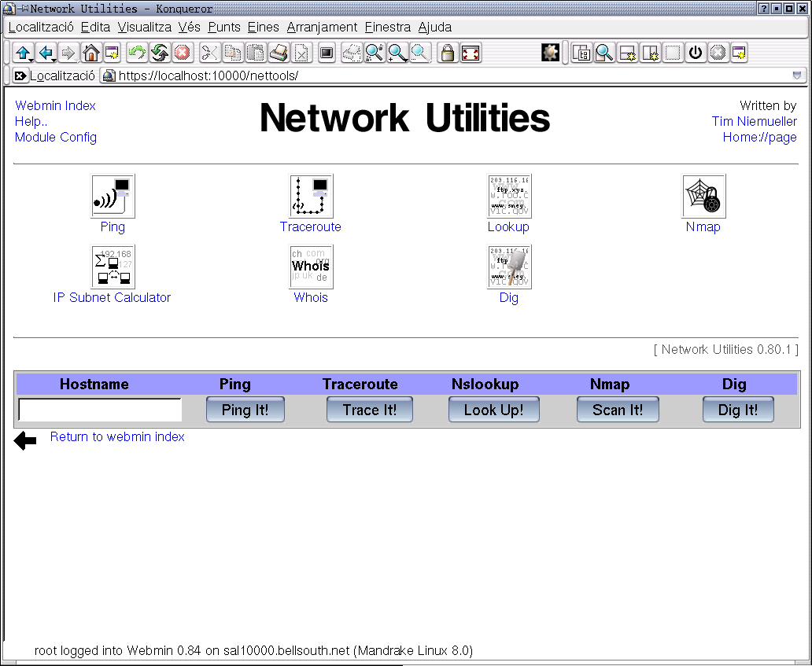Open the Dig shovel image icon
Viewport: 812px width, 666px height.
[x=509, y=267]
